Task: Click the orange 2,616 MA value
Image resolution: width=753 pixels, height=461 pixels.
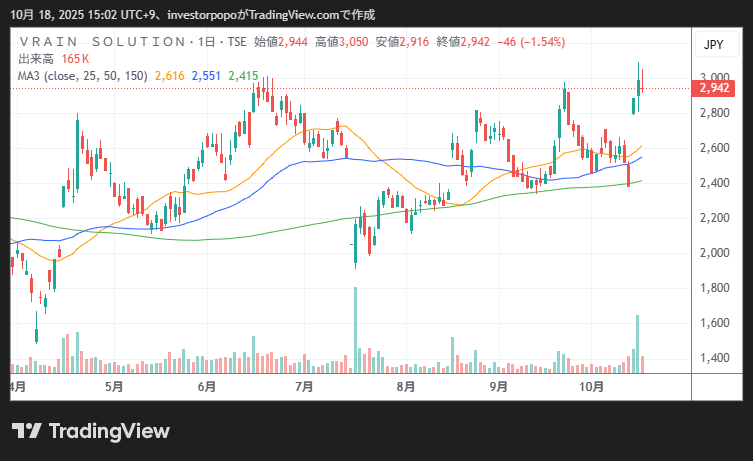Action: [169, 75]
